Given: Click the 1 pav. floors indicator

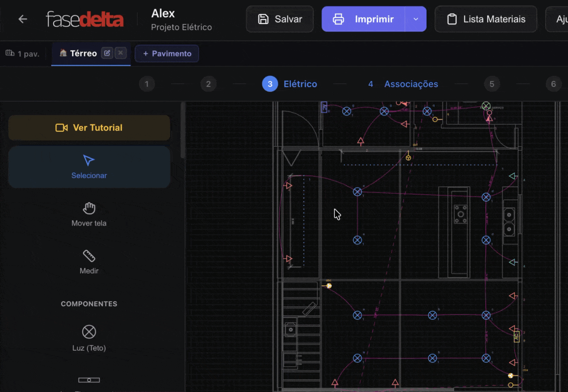Looking at the screenshot, I should 22,54.
